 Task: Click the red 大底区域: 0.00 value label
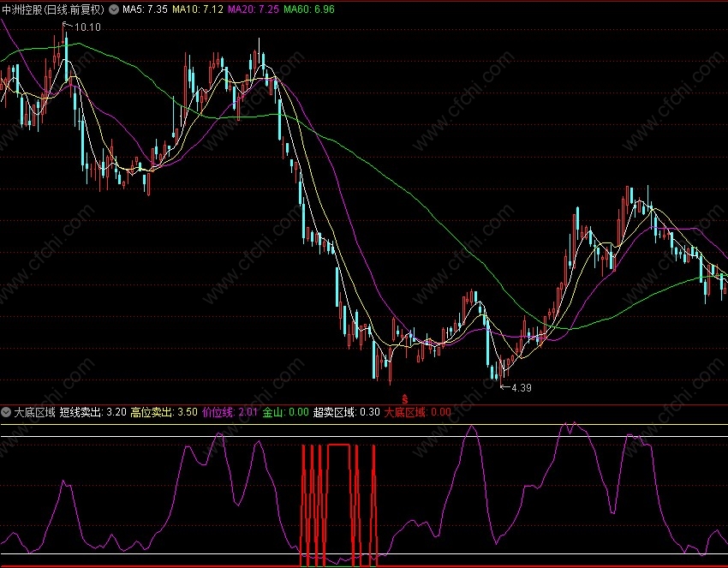(417, 412)
